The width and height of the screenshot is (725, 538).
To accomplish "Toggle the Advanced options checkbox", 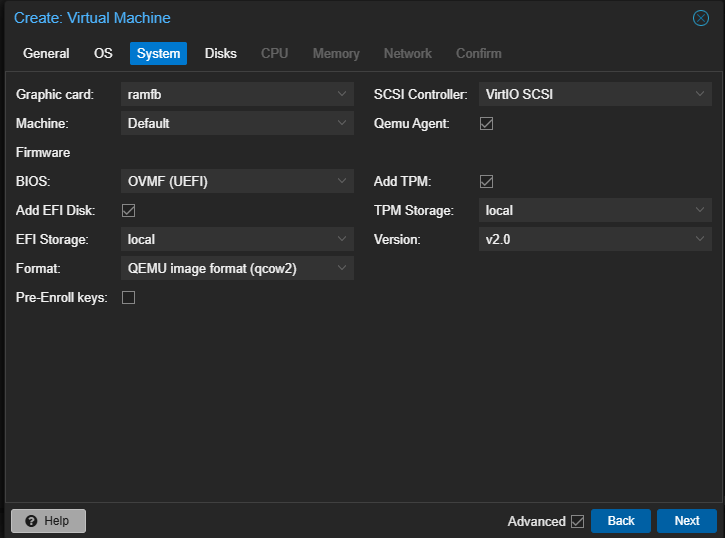I will click(577, 521).
